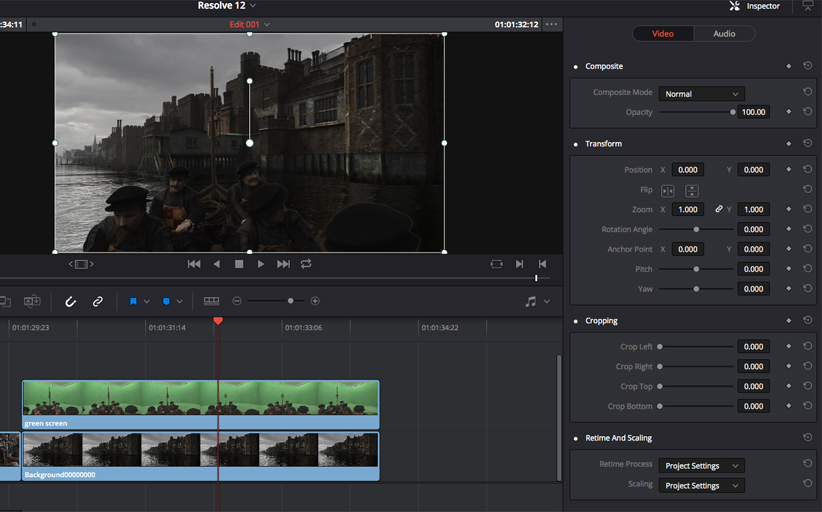Toggle Retime And Scaling enable dot
This screenshot has width=822, height=512.
pos(576,438)
